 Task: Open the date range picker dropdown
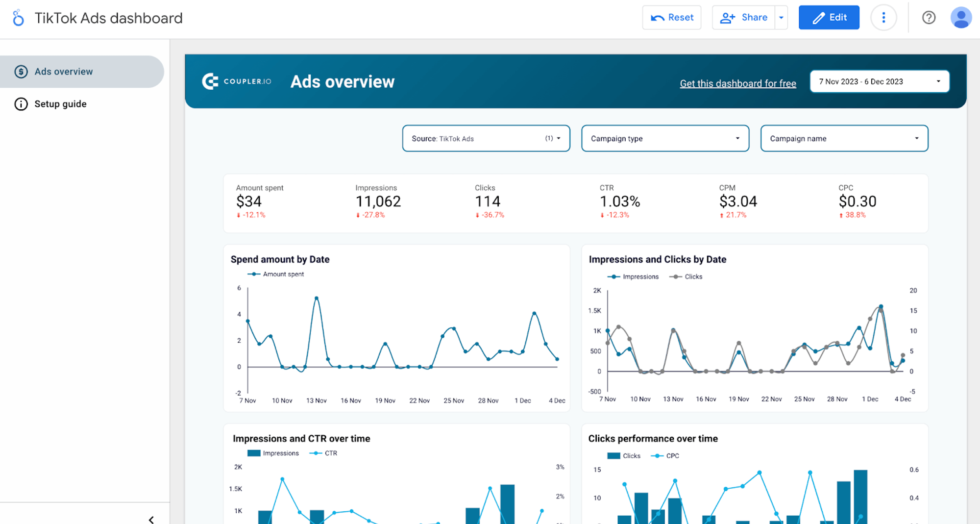click(880, 81)
